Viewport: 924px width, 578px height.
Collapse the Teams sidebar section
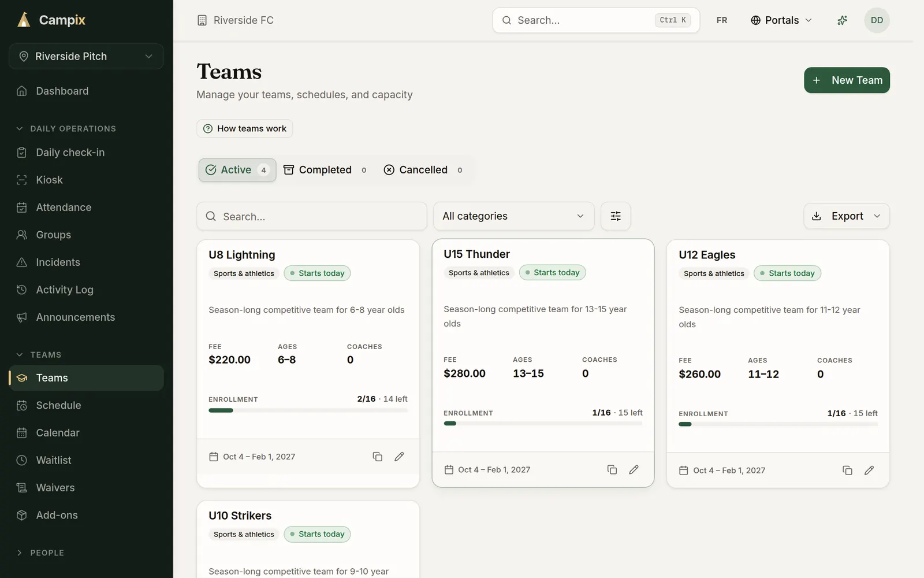click(x=39, y=355)
